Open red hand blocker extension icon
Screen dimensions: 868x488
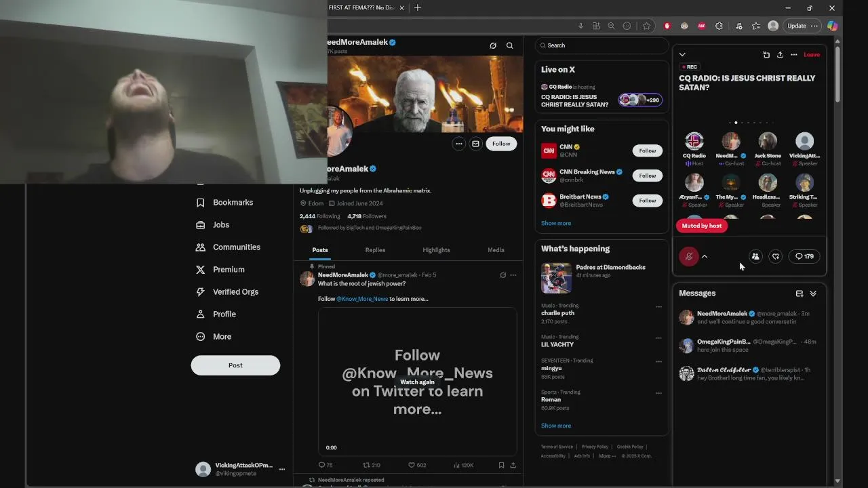click(x=667, y=26)
